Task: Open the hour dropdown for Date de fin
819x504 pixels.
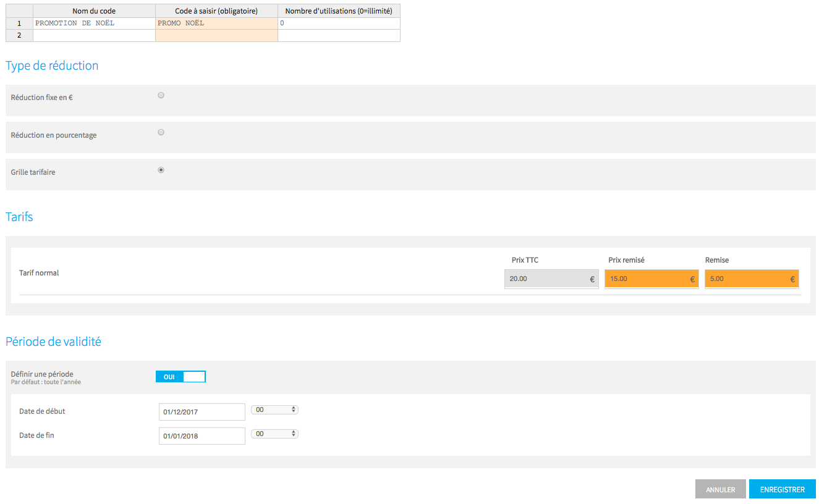Action: (x=274, y=434)
